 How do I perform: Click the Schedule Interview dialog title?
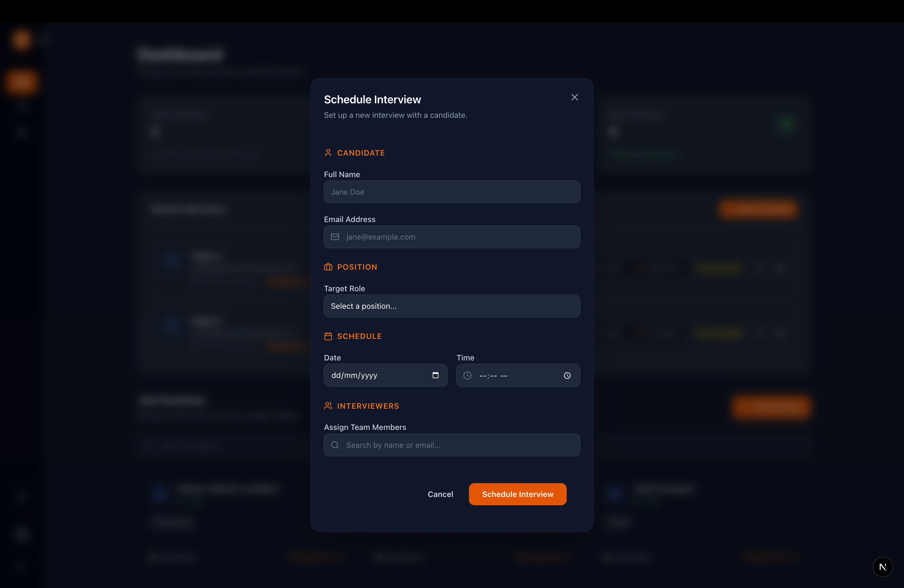pos(372,100)
